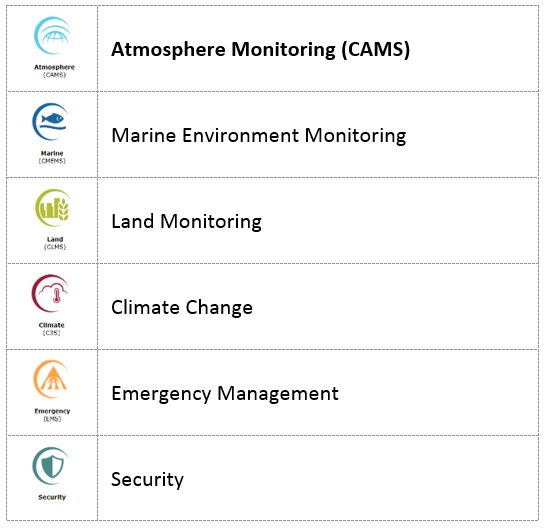Click the Land (CLMS) caption

pyautogui.click(x=55, y=243)
